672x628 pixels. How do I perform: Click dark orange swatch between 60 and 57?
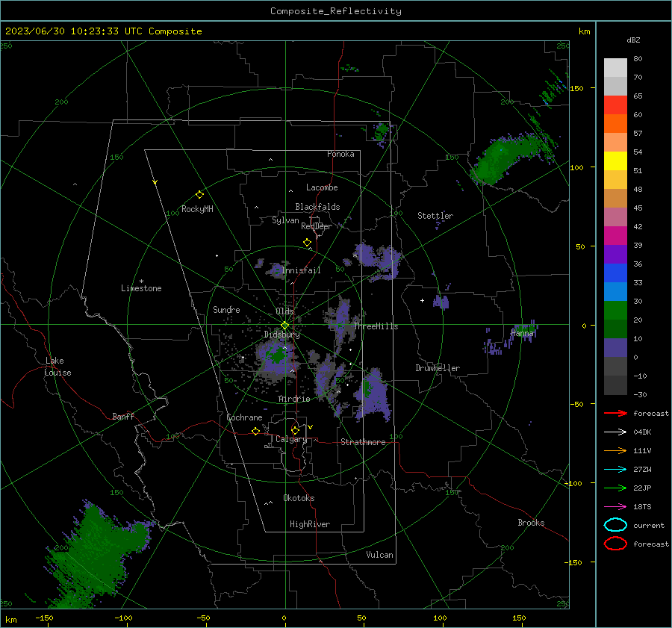click(x=615, y=124)
